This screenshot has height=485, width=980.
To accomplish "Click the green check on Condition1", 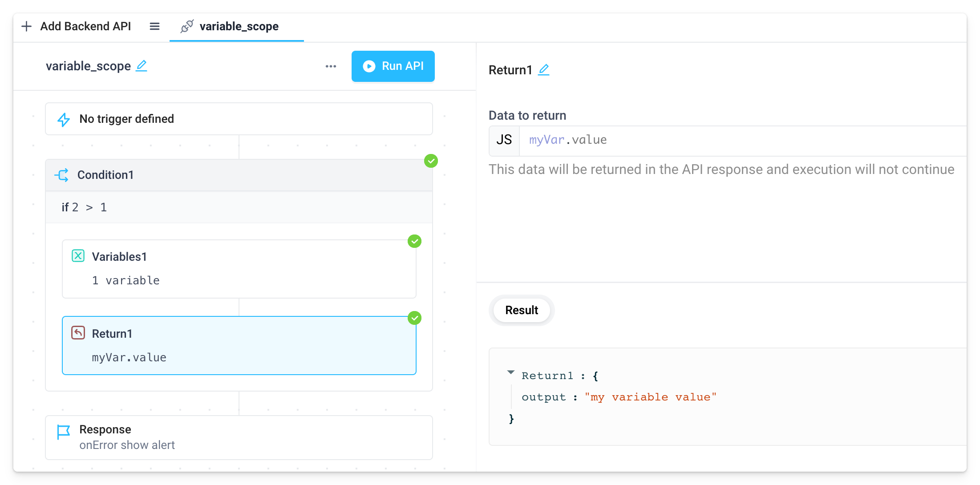I will pyautogui.click(x=430, y=161).
